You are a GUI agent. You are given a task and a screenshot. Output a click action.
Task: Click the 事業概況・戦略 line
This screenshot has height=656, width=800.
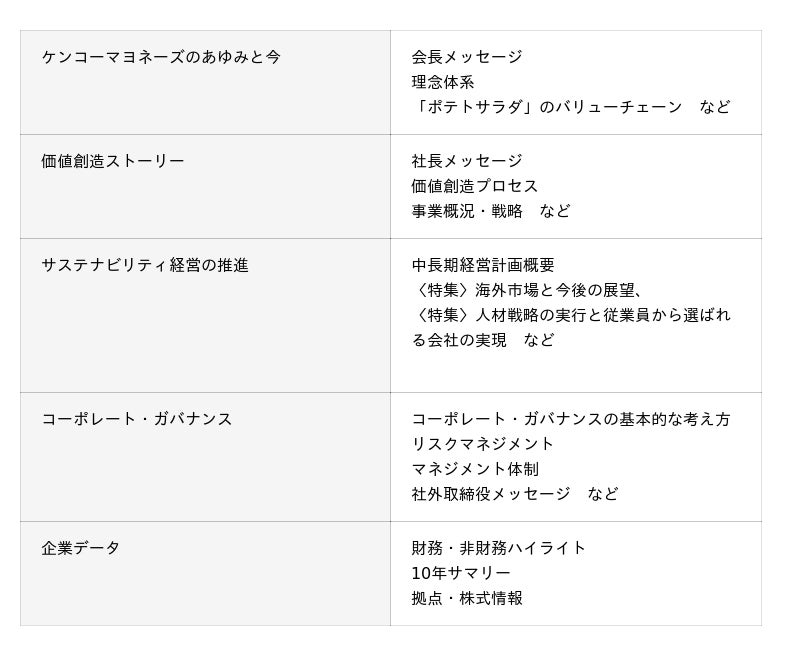click(467, 211)
